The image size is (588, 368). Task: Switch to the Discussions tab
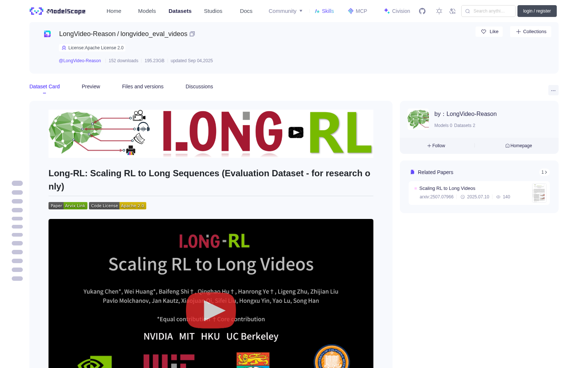[199, 86]
